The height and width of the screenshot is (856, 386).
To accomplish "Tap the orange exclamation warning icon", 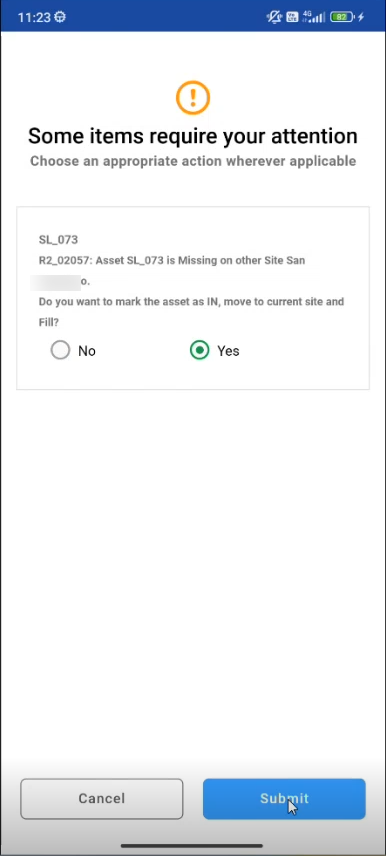I will coord(193,97).
